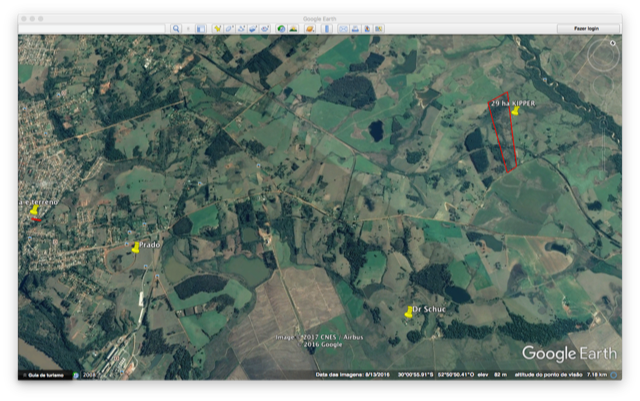Open the planet switcher dropdown
Screen dimensions: 640x401
click(310, 29)
